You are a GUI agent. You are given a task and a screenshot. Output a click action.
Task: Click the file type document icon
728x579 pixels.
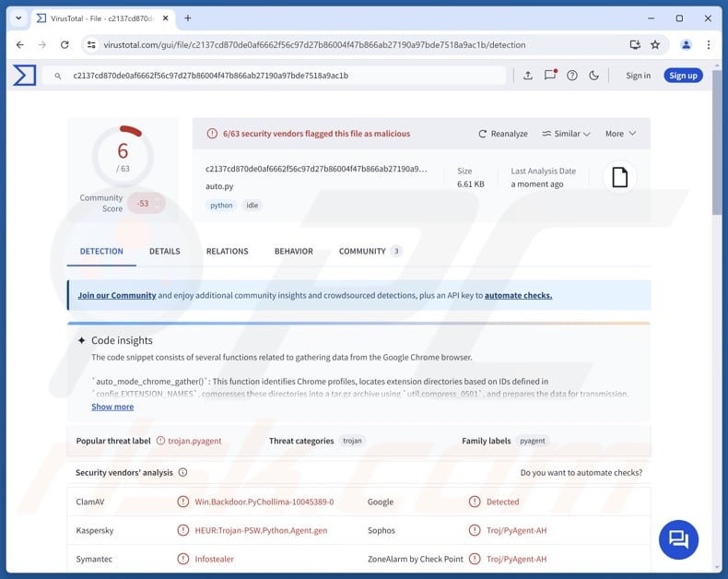coord(620,177)
